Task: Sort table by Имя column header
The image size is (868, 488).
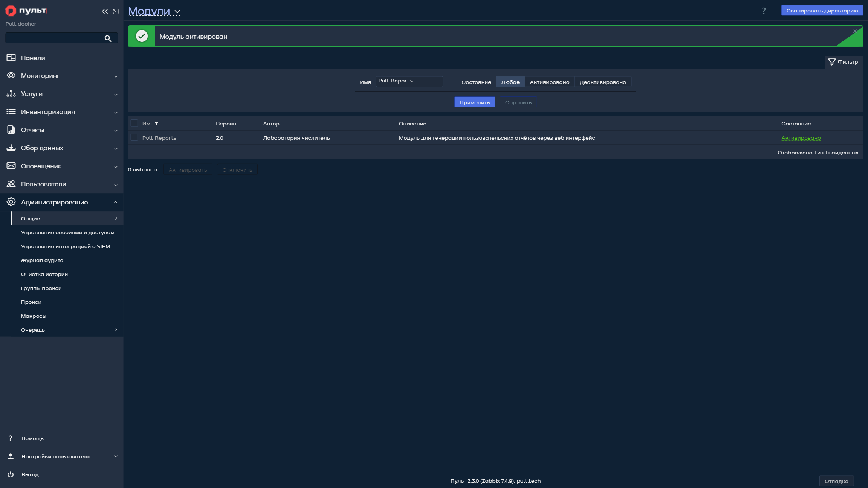Action: point(150,124)
